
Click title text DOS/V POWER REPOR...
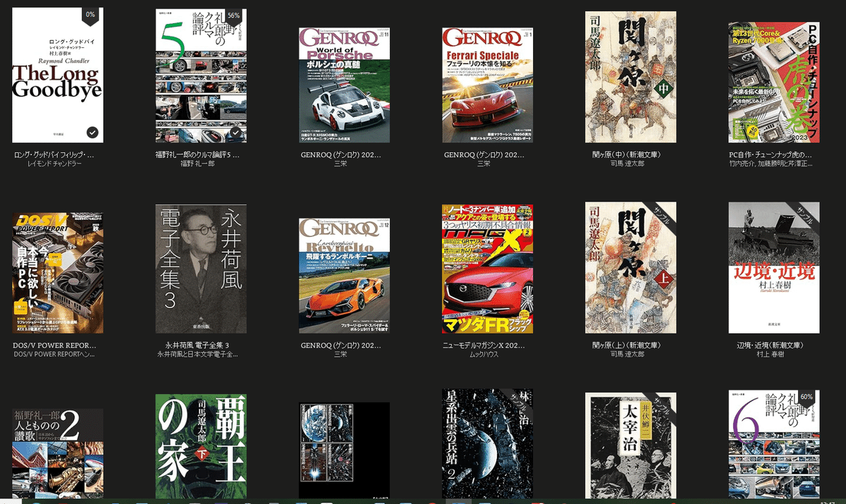point(54,345)
